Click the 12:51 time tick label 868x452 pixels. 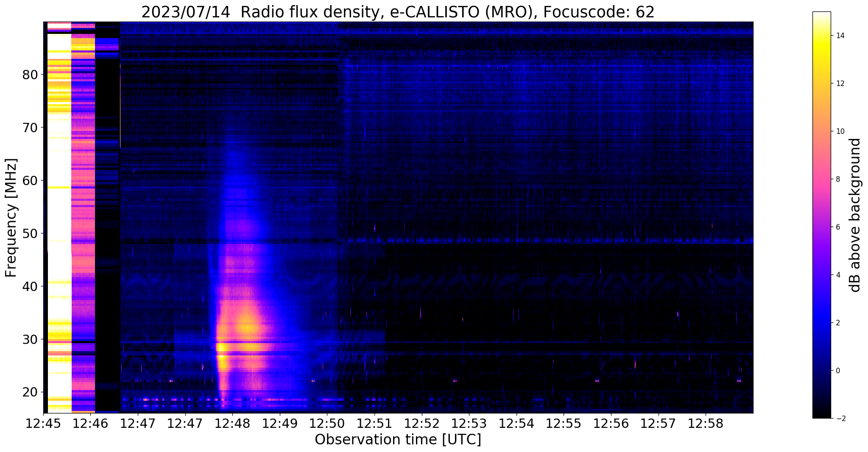pyautogui.click(x=374, y=424)
